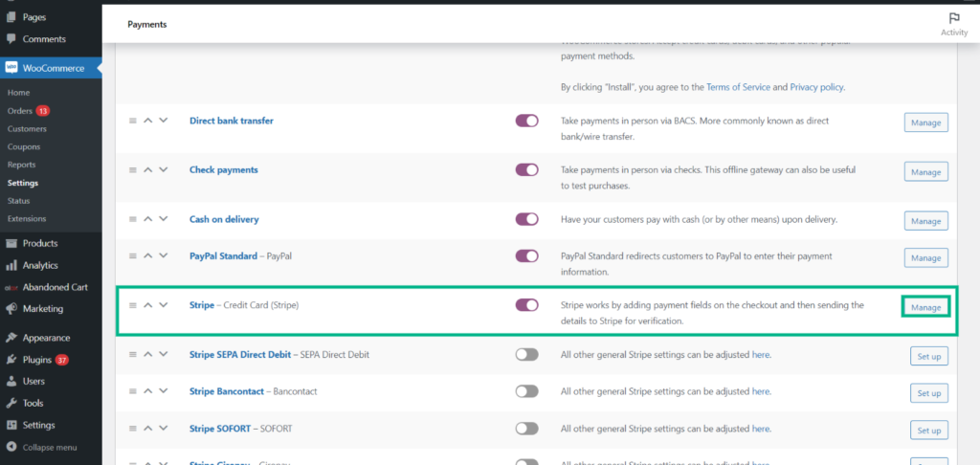The height and width of the screenshot is (465, 980).
Task: Enable Stripe SOFORT toggle
Action: click(527, 428)
